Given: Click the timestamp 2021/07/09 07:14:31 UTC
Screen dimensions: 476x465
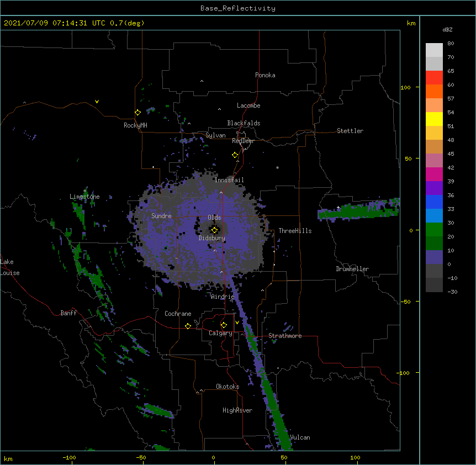Looking at the screenshot, I should (55, 23).
